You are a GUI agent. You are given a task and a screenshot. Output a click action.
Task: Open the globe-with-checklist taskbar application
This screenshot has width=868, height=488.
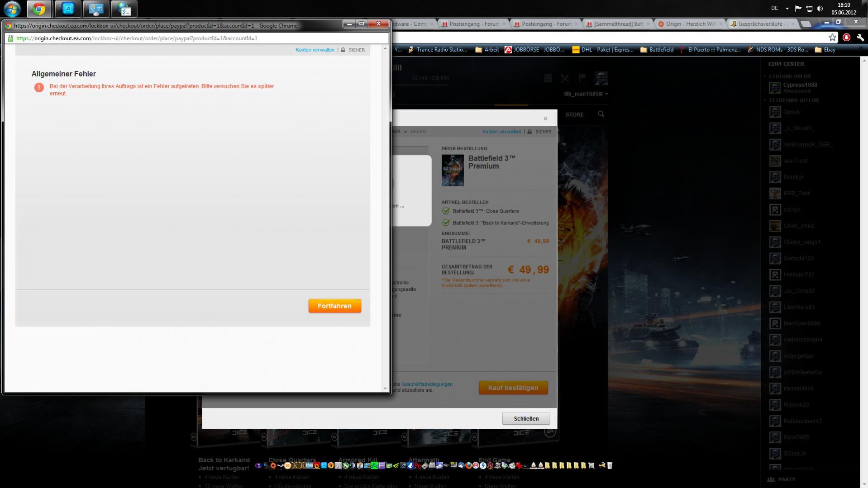pyautogui.click(x=124, y=9)
